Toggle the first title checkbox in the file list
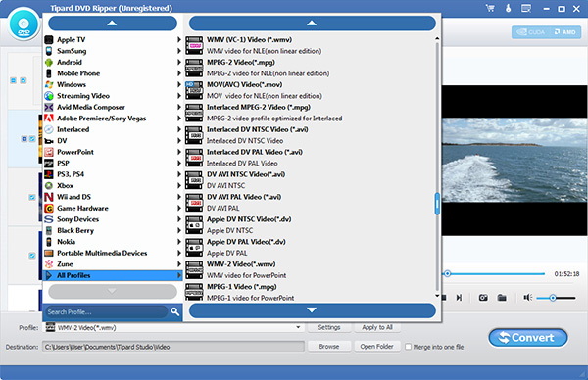This screenshot has width=588, height=380. [24, 80]
